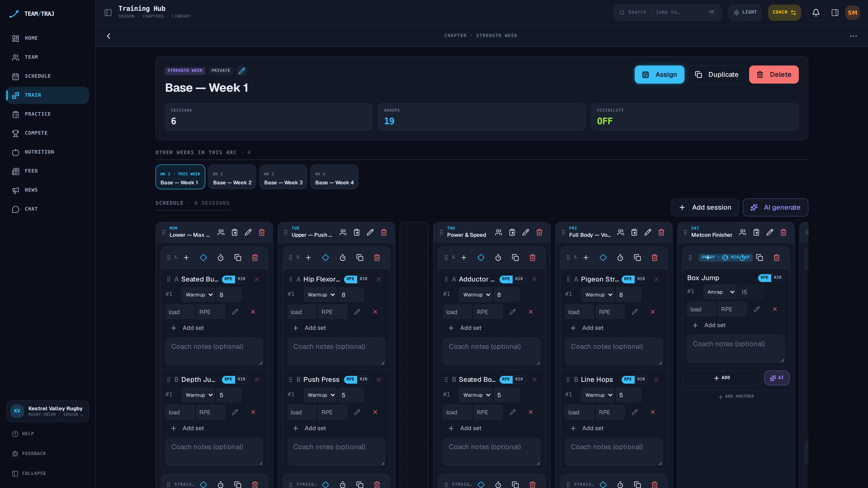Open Warmup dropdown for Line Hops
The width and height of the screenshot is (868, 488).
pyautogui.click(x=598, y=395)
